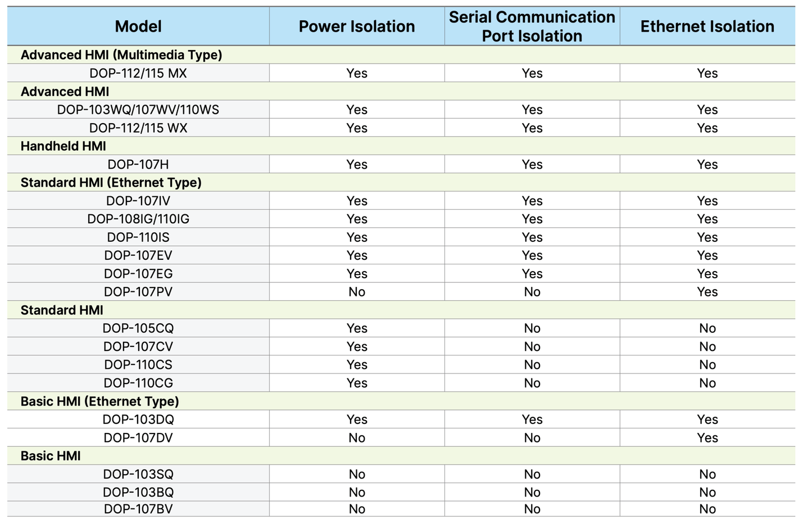Click DOP-107BV Serial Port Isolation No cell
Viewport: 812px width, 523px height.
532,509
